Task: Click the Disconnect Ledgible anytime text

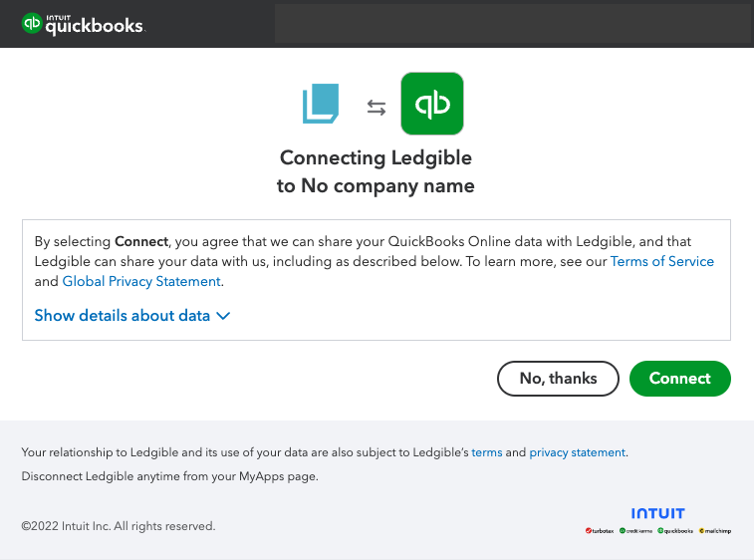Action: (169, 476)
